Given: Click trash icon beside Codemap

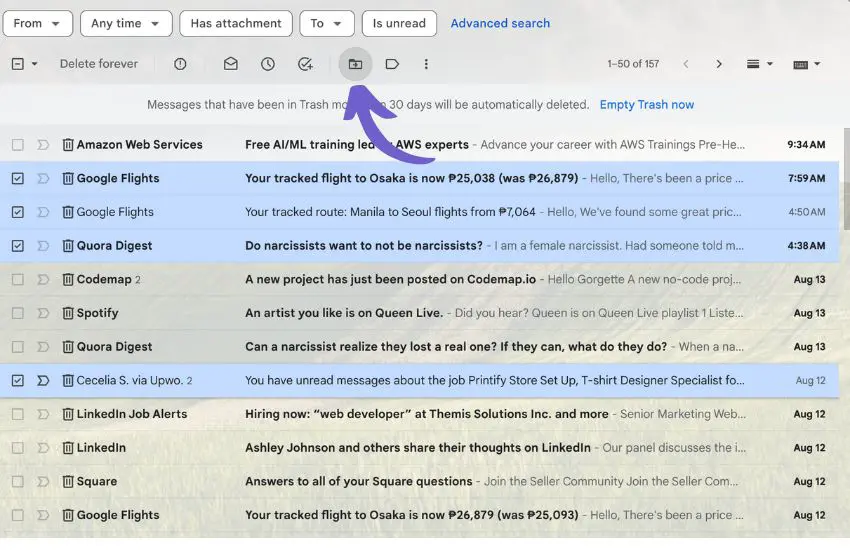Looking at the screenshot, I should tap(68, 280).
